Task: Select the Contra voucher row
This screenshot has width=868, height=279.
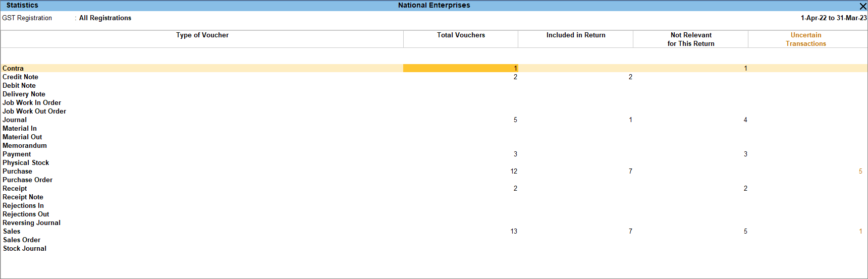Action: (434, 68)
